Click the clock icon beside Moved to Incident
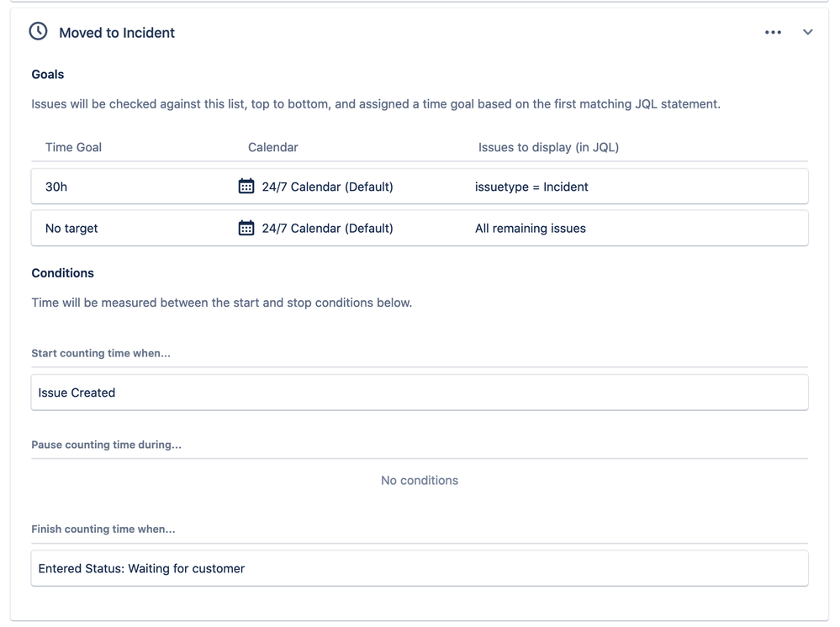 point(39,32)
